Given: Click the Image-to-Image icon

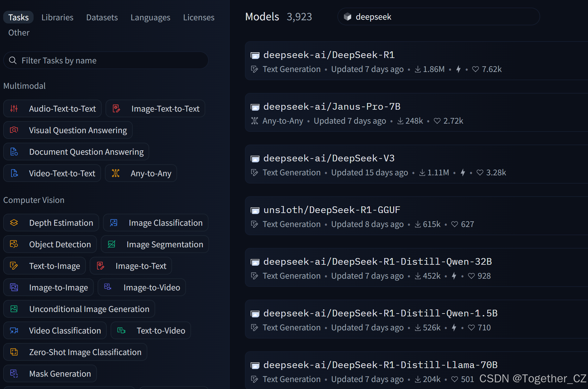Looking at the screenshot, I should [x=14, y=288].
